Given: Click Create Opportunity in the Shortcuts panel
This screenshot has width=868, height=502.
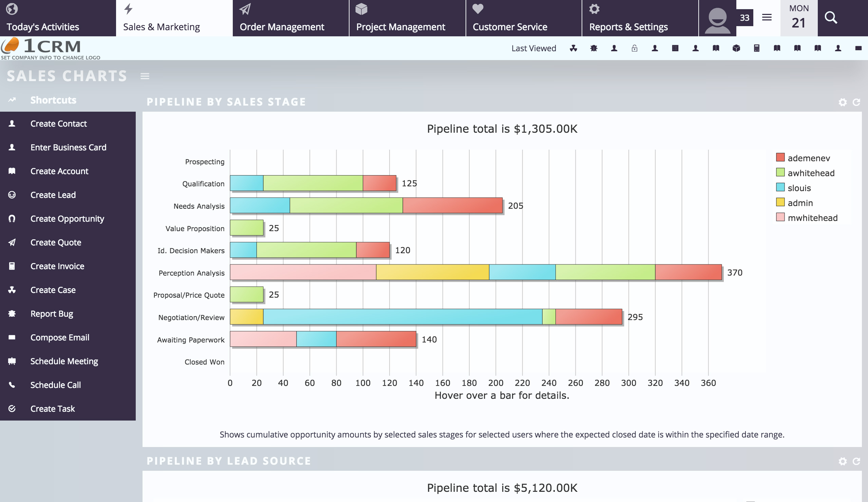Looking at the screenshot, I should [67, 219].
